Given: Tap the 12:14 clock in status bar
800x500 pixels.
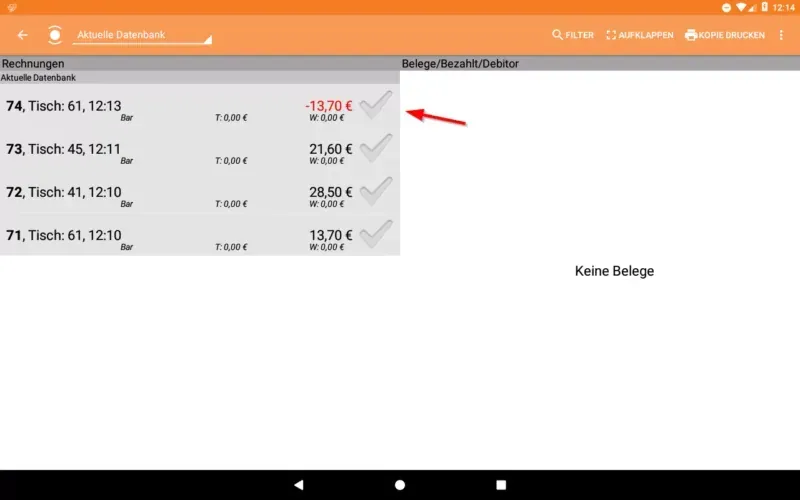Looking at the screenshot, I should (x=783, y=7).
